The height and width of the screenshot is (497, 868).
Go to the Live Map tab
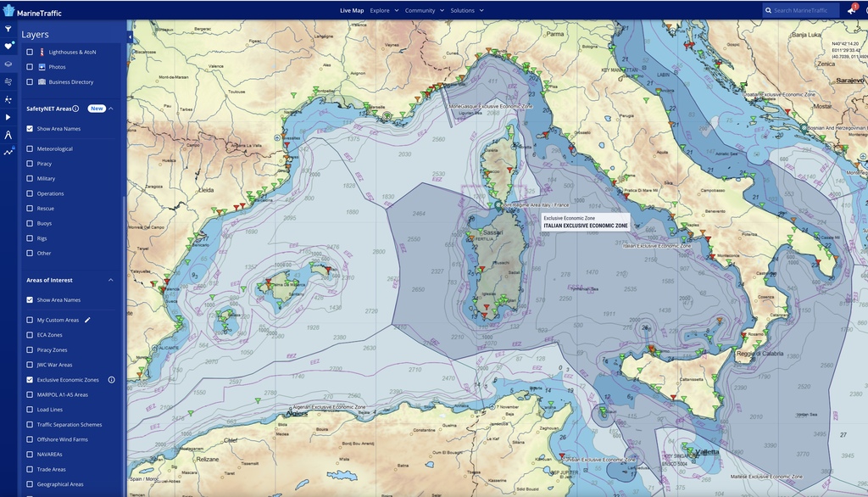tap(352, 10)
